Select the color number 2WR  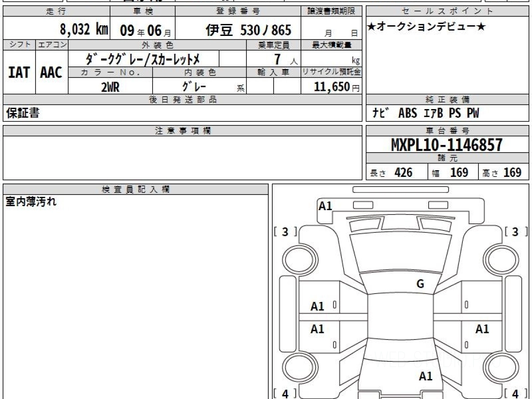110,87
